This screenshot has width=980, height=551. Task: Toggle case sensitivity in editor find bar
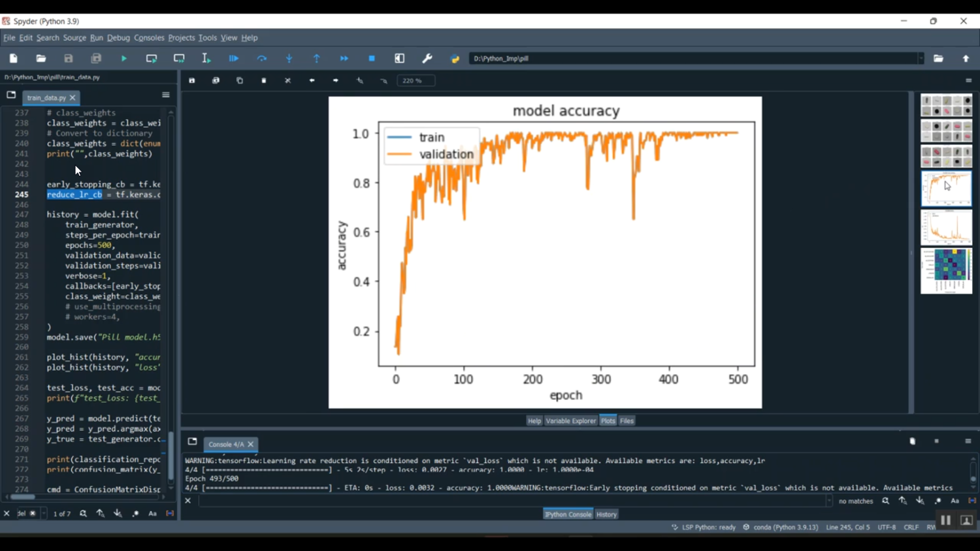[152, 514]
